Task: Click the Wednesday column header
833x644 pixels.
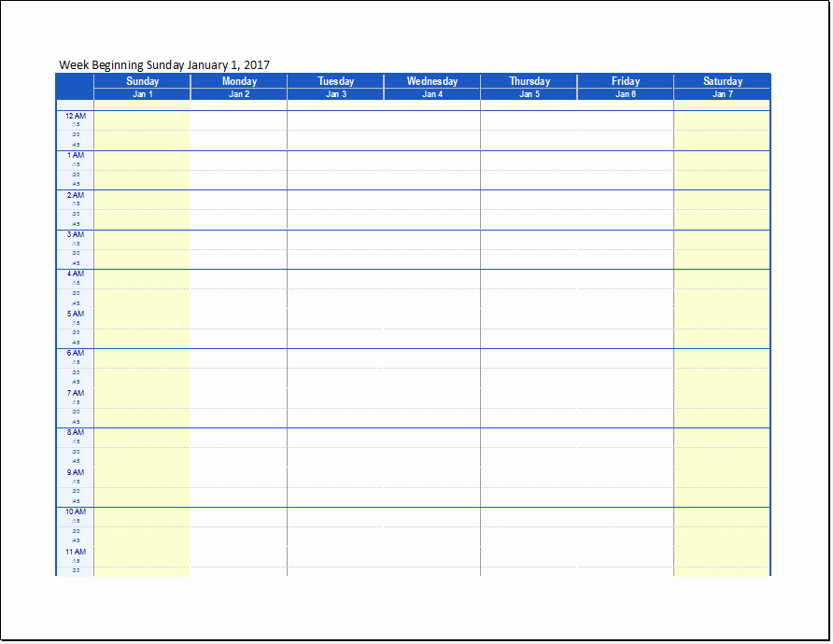Action: click(432, 80)
